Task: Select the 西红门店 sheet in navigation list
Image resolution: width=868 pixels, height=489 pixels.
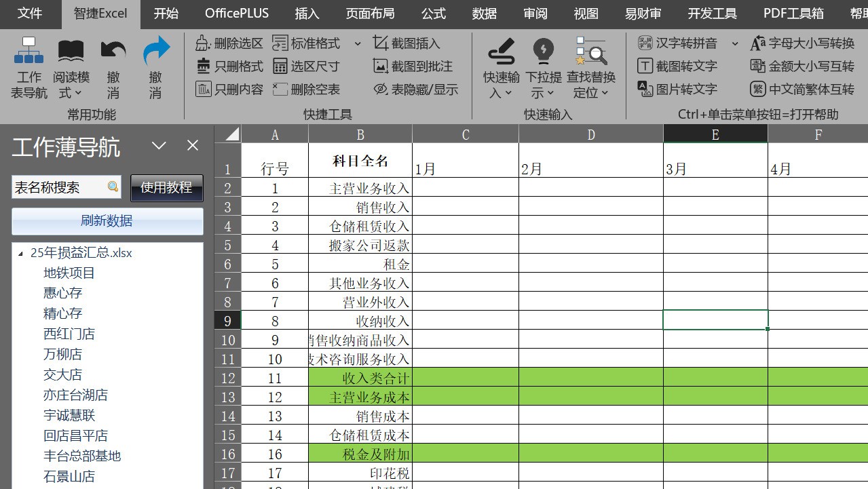Action: (x=69, y=334)
